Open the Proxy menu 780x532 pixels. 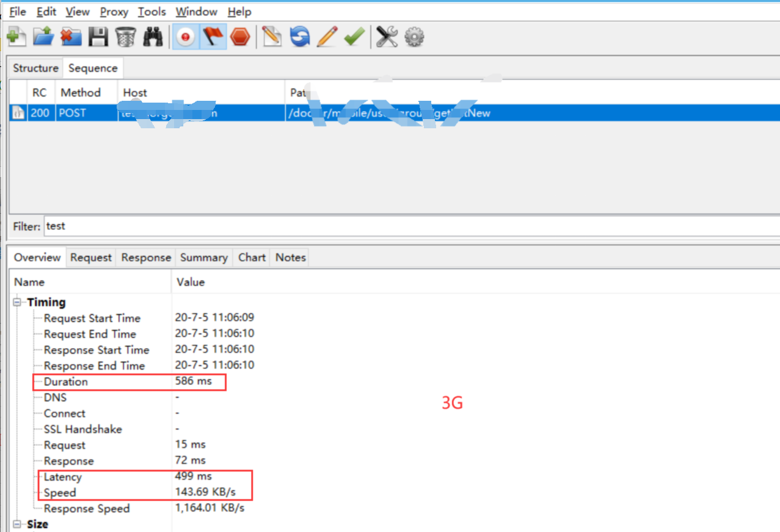tap(114, 12)
